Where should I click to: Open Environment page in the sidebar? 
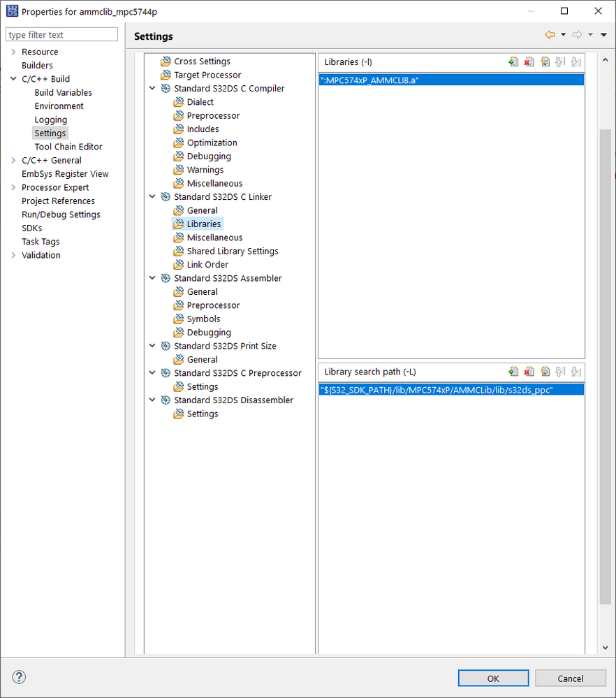(59, 106)
